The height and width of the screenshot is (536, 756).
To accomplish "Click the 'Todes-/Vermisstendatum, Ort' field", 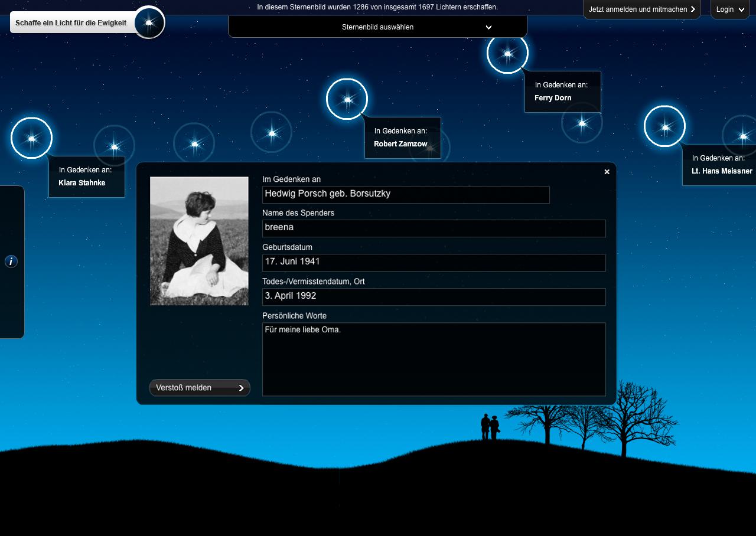I will [x=434, y=297].
